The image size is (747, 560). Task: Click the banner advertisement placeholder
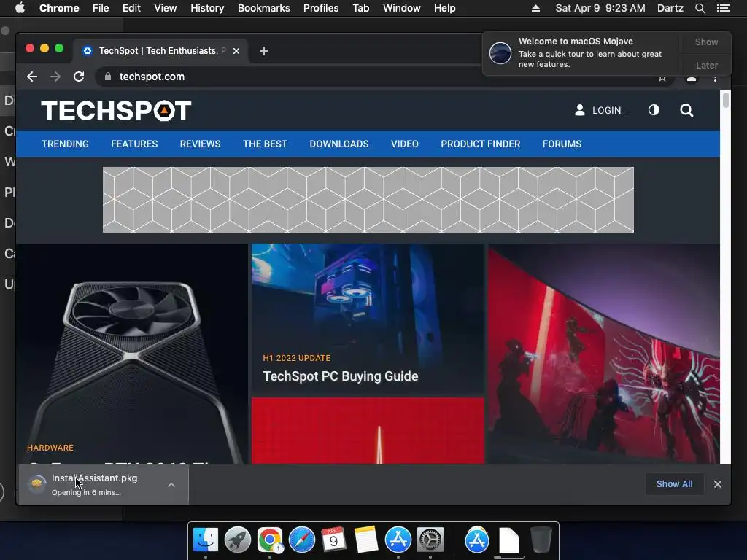(368, 200)
